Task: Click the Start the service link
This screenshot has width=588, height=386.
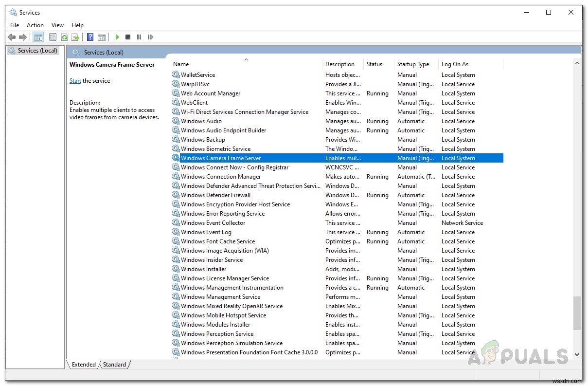Action: pos(75,81)
